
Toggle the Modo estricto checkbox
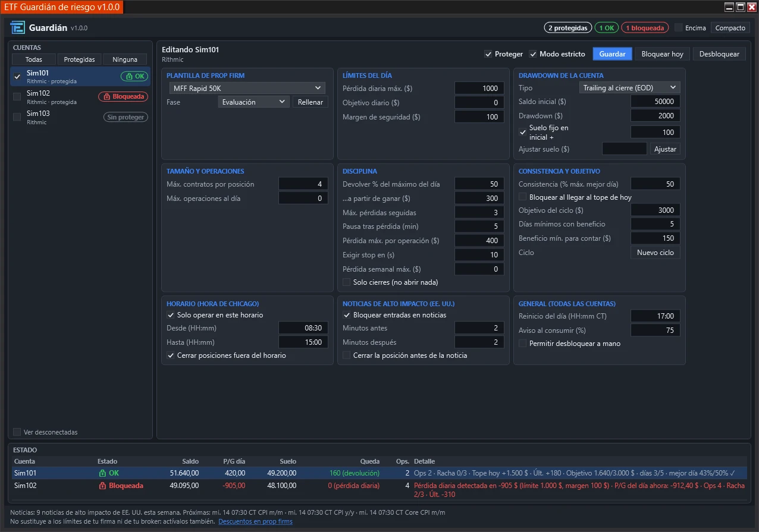pyautogui.click(x=533, y=54)
